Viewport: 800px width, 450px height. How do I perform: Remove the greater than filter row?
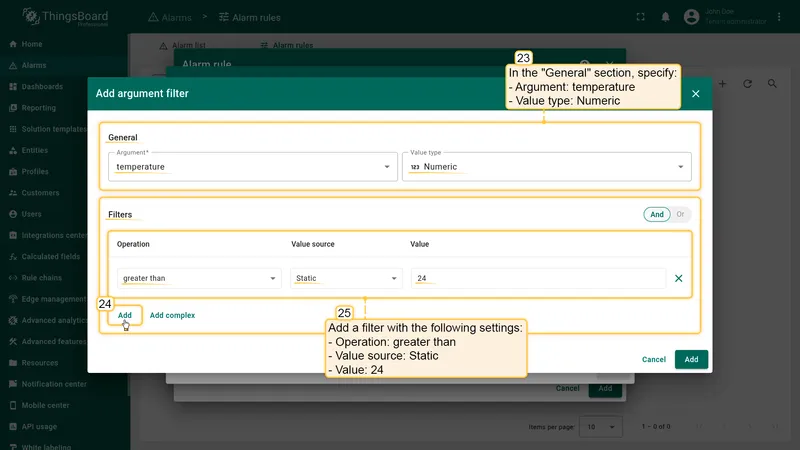click(679, 278)
